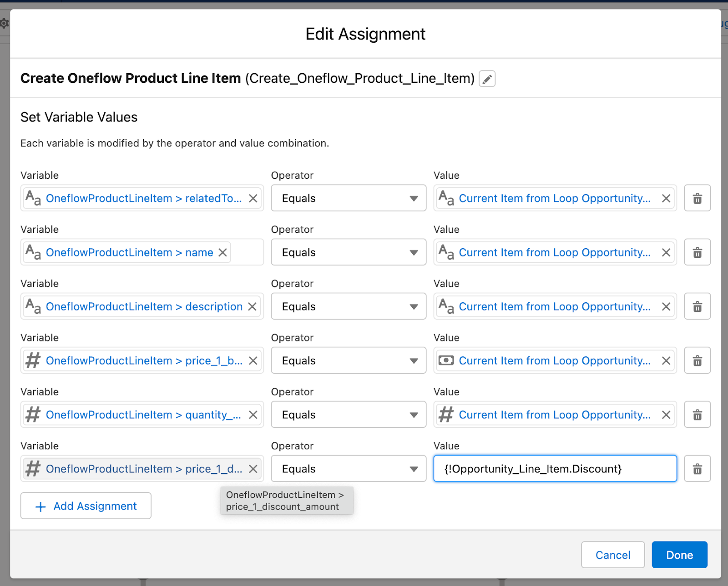Clear the Current Item value on the name row
728x586 pixels.
[x=666, y=252]
